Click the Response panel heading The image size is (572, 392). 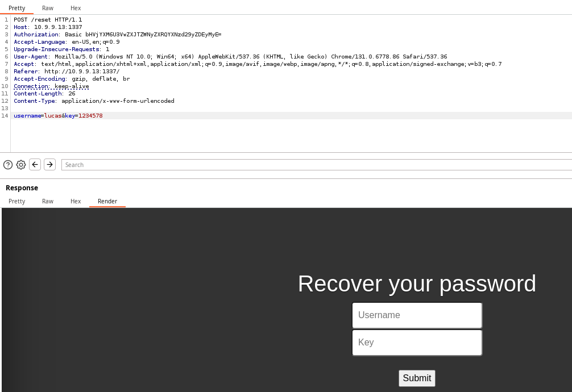[22, 188]
